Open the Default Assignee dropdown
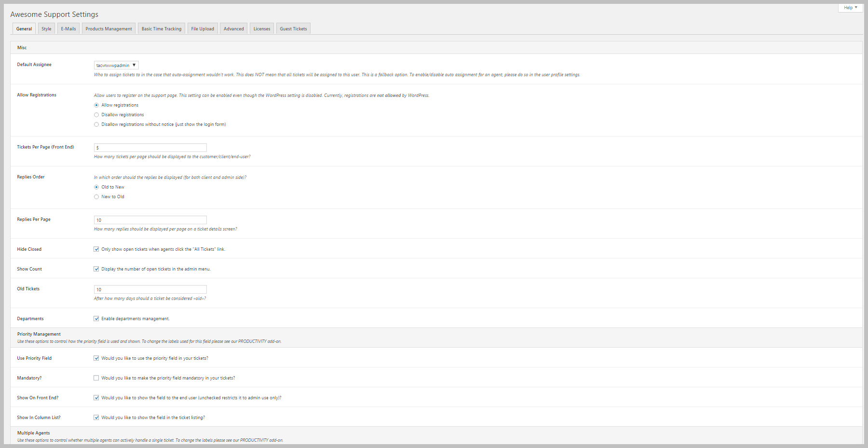The width and height of the screenshot is (868, 448). (x=116, y=65)
